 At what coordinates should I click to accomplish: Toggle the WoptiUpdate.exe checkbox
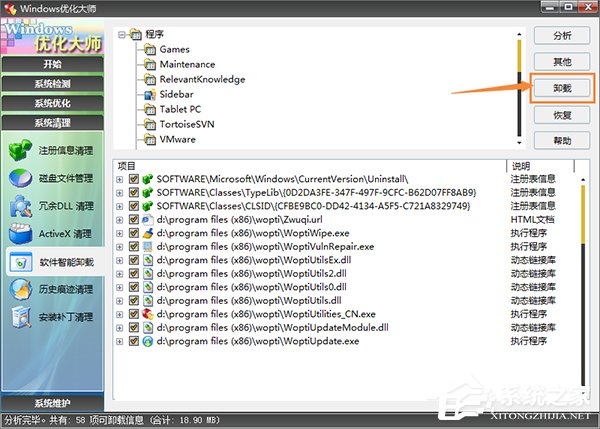pyautogui.click(x=134, y=341)
